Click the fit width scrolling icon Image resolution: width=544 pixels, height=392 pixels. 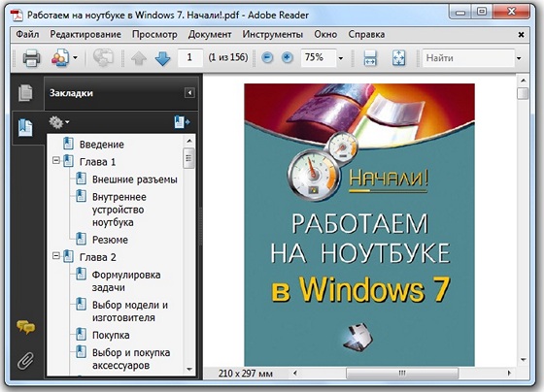point(370,58)
